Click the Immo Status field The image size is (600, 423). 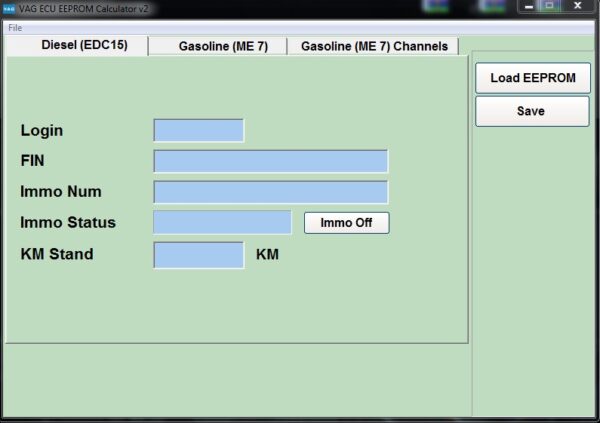point(222,222)
